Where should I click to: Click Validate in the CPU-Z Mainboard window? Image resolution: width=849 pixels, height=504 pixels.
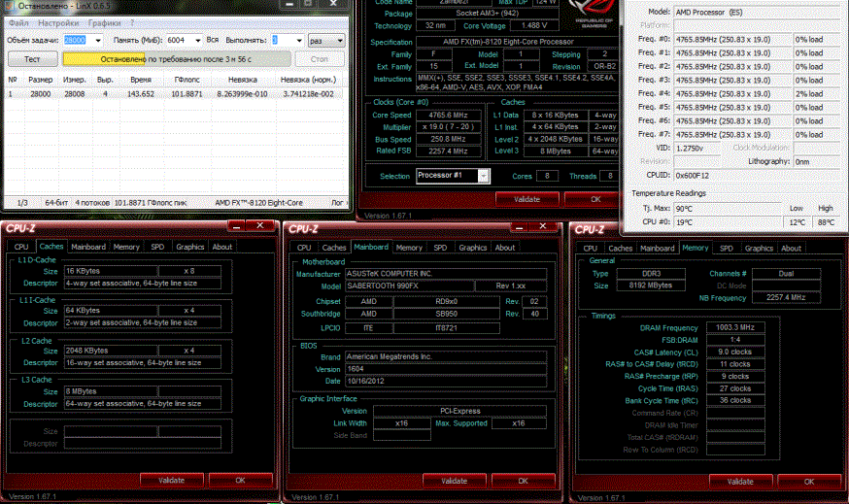tap(455, 481)
